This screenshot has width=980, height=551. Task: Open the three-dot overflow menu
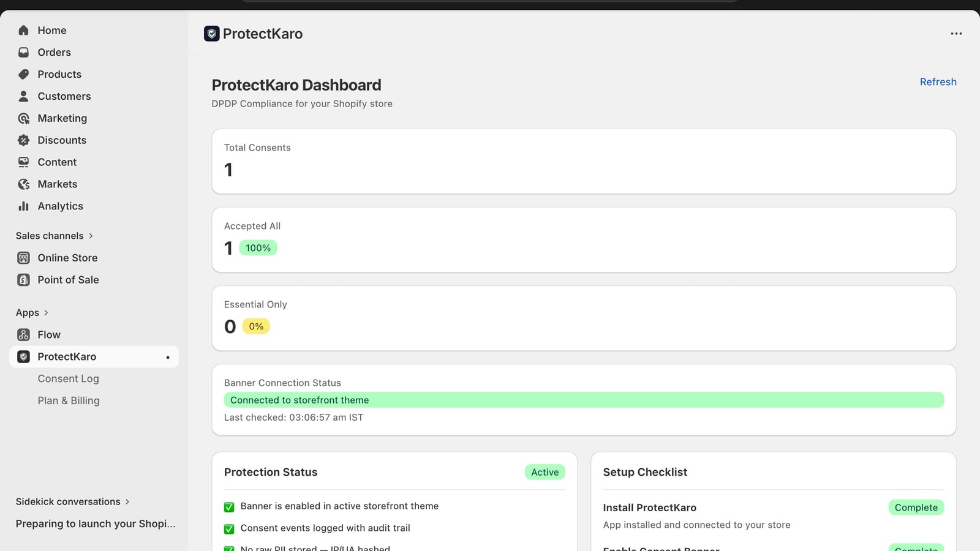click(x=956, y=34)
